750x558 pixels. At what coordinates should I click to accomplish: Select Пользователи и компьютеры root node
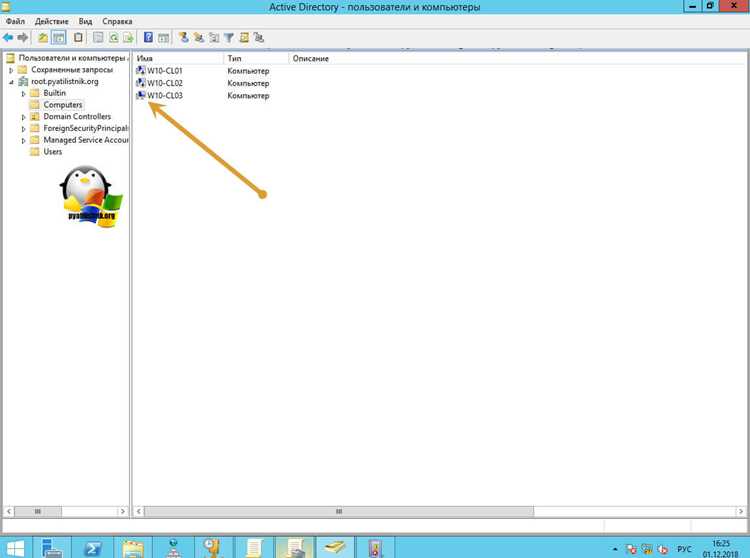click(72, 58)
